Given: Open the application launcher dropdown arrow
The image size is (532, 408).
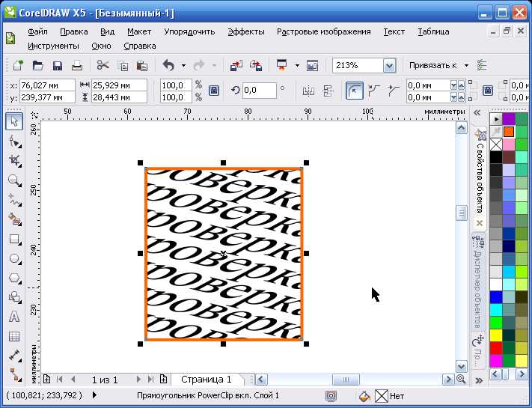Looking at the screenshot, I should (297, 65).
